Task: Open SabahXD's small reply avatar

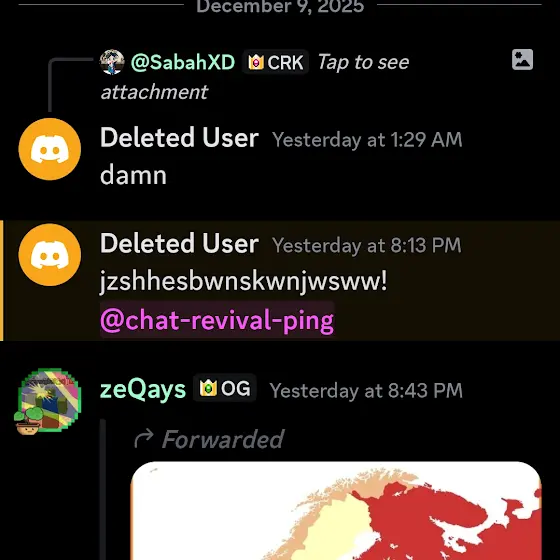Action: (112, 62)
